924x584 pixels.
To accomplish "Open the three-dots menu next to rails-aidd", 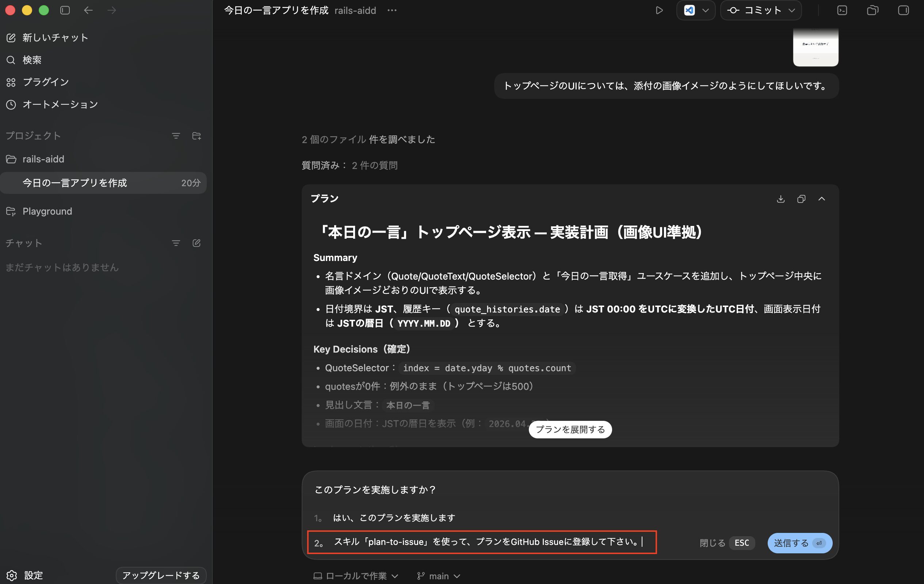I will (x=392, y=10).
